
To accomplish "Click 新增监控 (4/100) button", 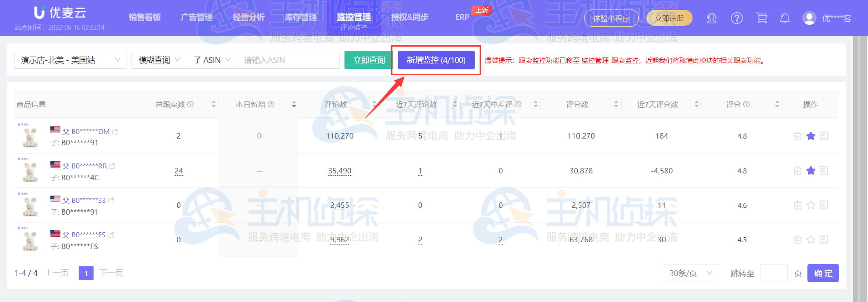I will pyautogui.click(x=436, y=60).
